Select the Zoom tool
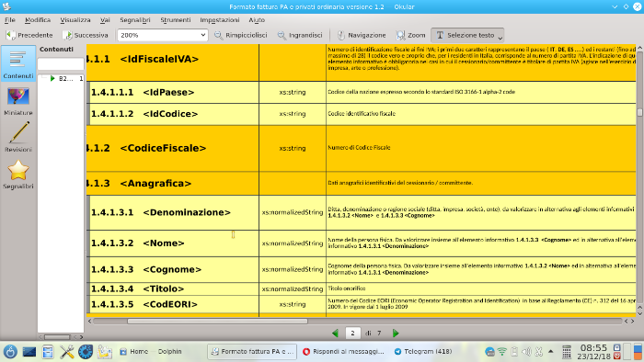Image resolution: width=644 pixels, height=362 pixels. [x=410, y=35]
